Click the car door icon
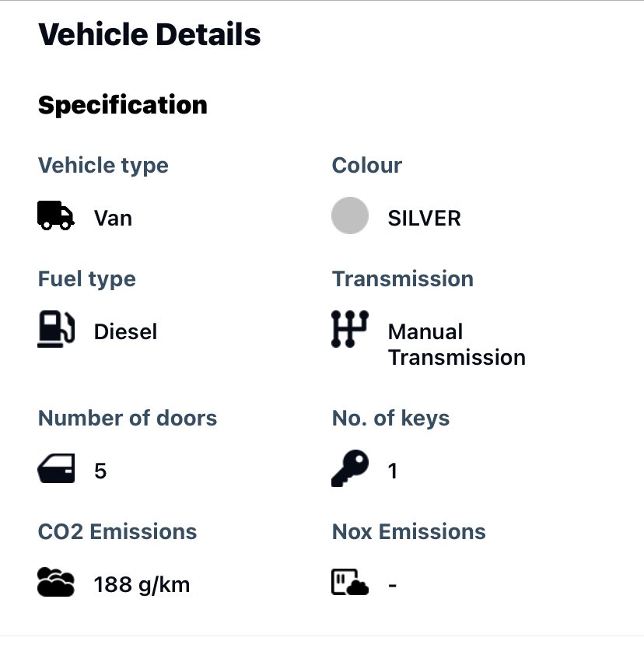The height and width of the screenshot is (655, 644). [56, 469]
